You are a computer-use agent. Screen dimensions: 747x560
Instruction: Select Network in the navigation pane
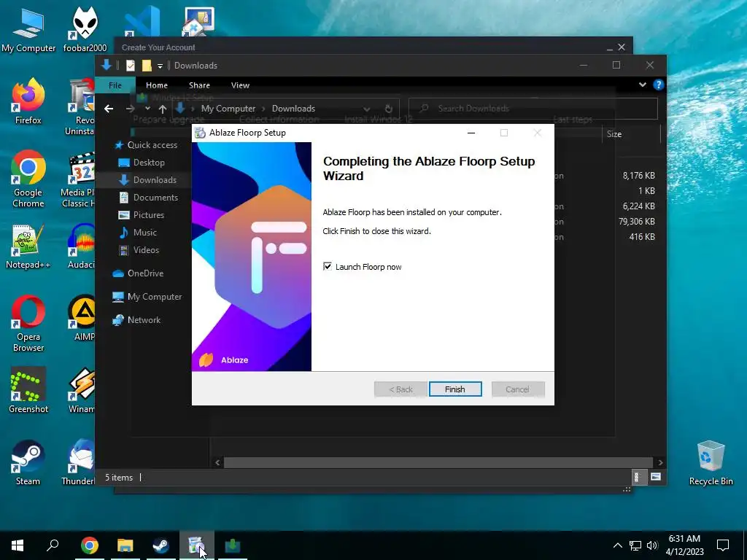click(x=136, y=320)
